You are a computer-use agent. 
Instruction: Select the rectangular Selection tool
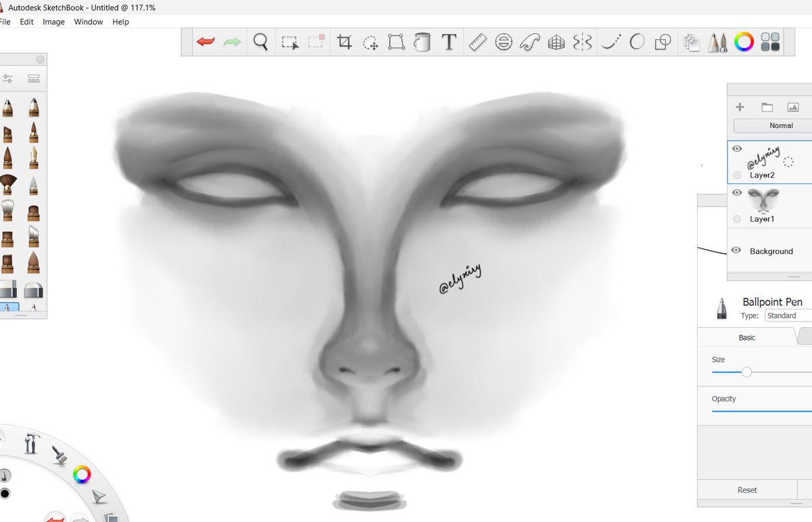point(290,42)
